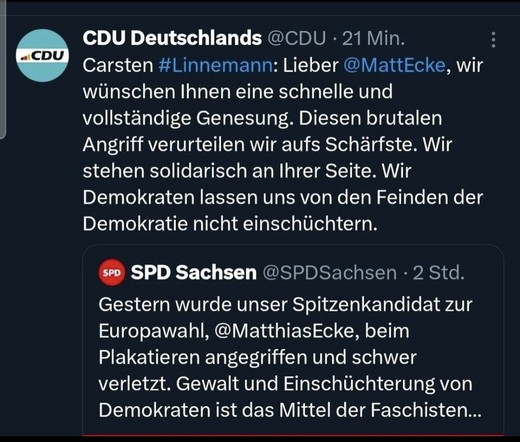Open the three-dot tweet options menu

[494, 40]
